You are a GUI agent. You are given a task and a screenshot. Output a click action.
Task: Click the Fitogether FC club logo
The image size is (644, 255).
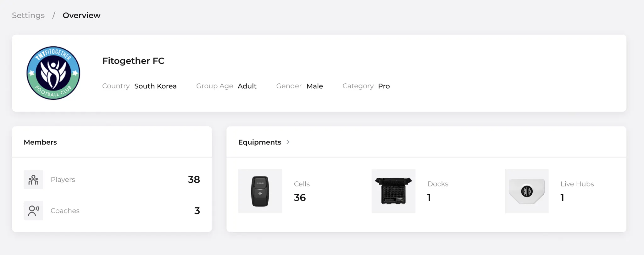pos(53,73)
